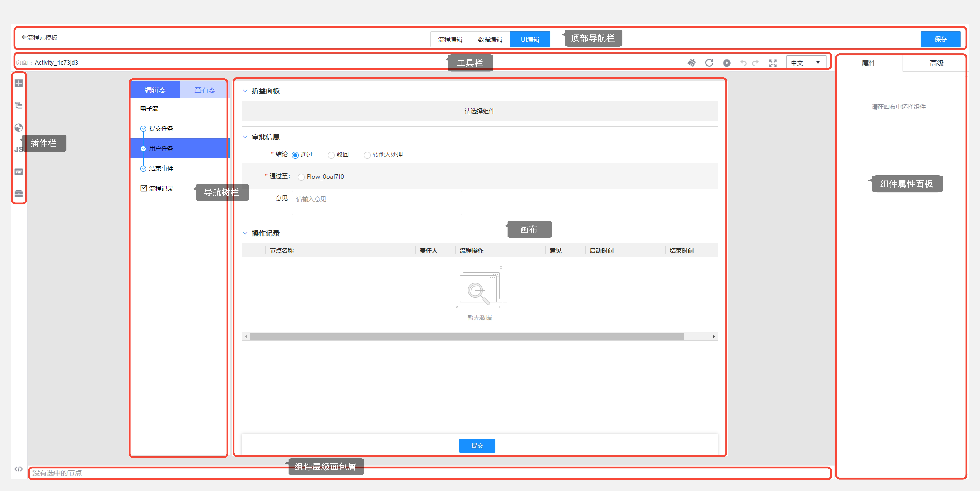Click the 电子流 tree heading

(149, 109)
